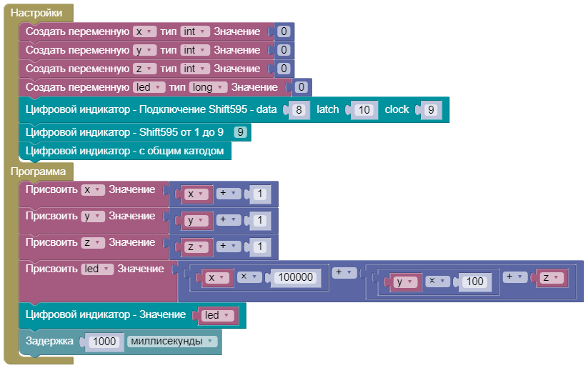Expand the миллисекунды units dropdown
The width and height of the screenshot is (588, 368).
[172, 342]
